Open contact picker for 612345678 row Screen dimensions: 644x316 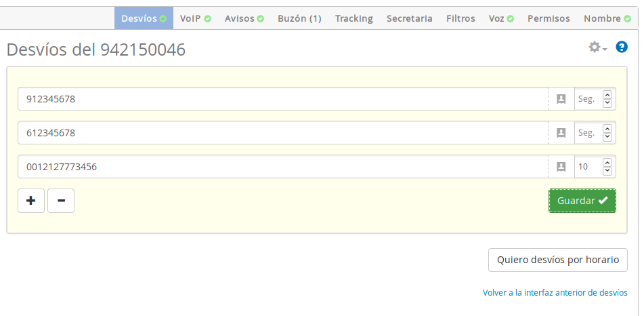click(561, 133)
